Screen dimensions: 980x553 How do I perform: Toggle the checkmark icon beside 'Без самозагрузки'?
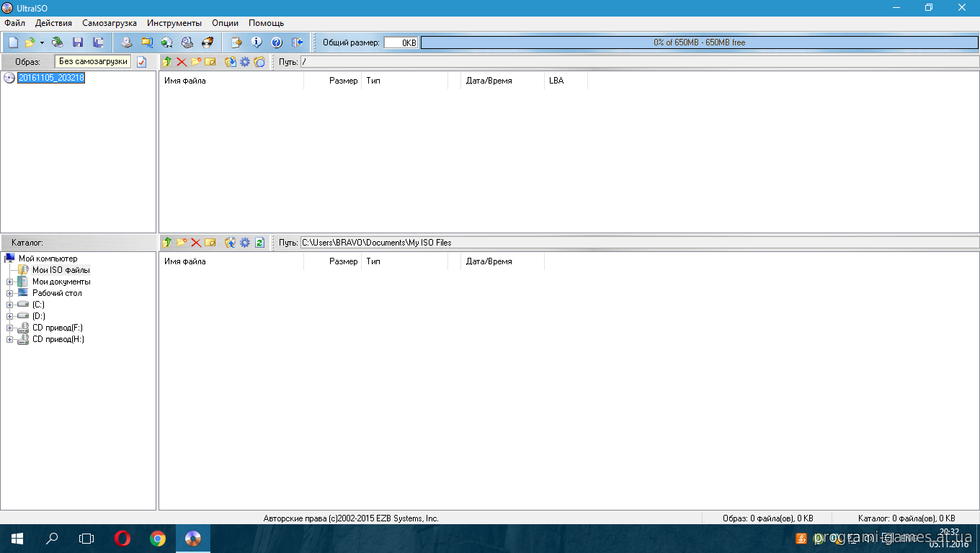141,62
